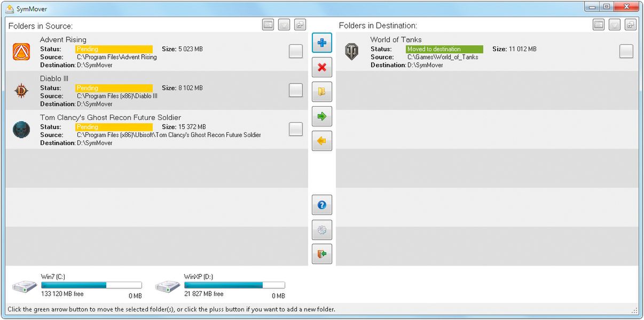
Task: Click the Win7 (C:) disk usage bar
Action: [91, 285]
